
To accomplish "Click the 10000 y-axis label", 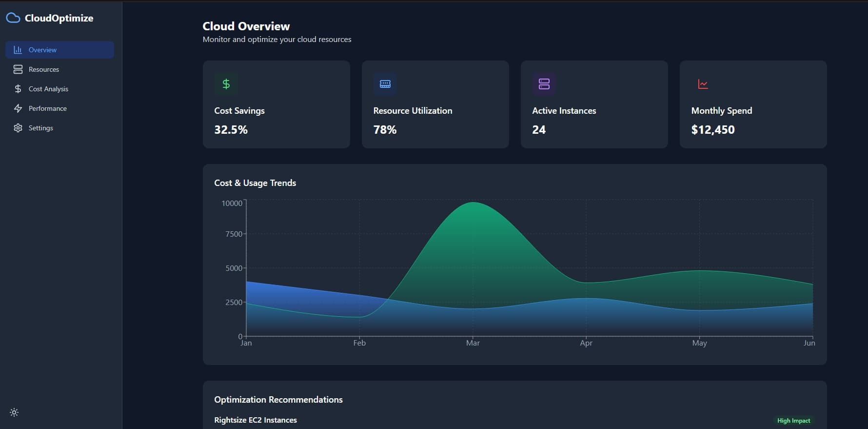I will pyautogui.click(x=232, y=203).
